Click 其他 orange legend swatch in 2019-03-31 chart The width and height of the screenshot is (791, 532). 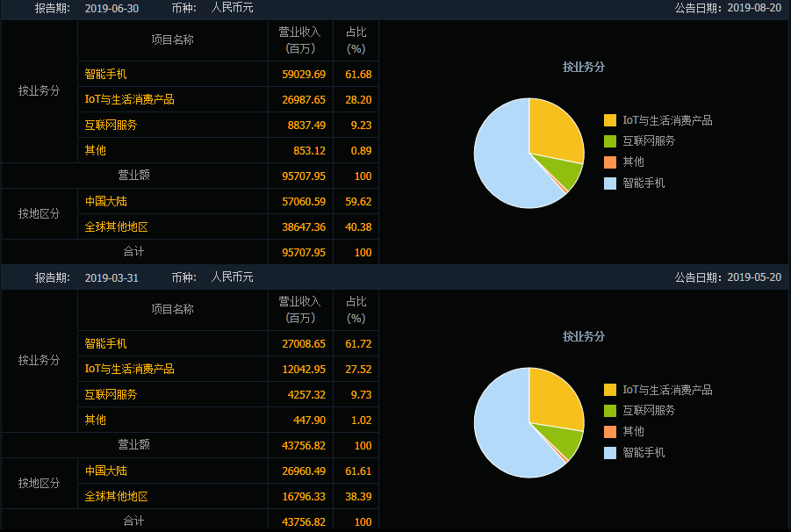coord(610,432)
